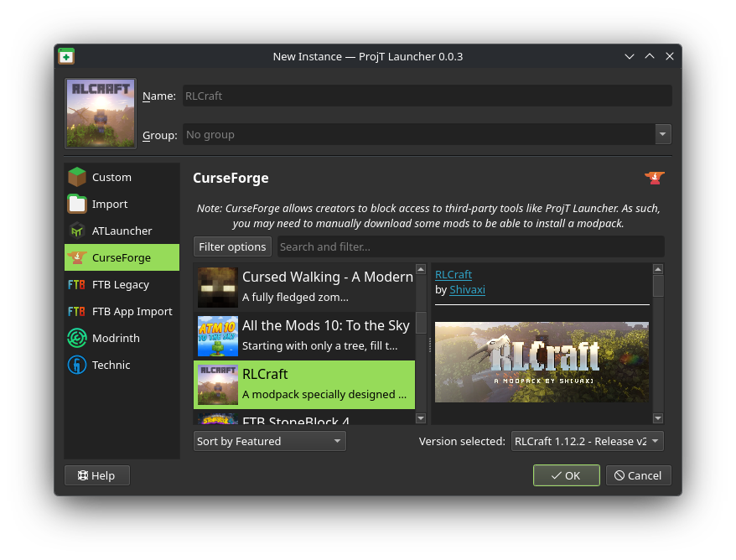Open Filter options

point(232,246)
